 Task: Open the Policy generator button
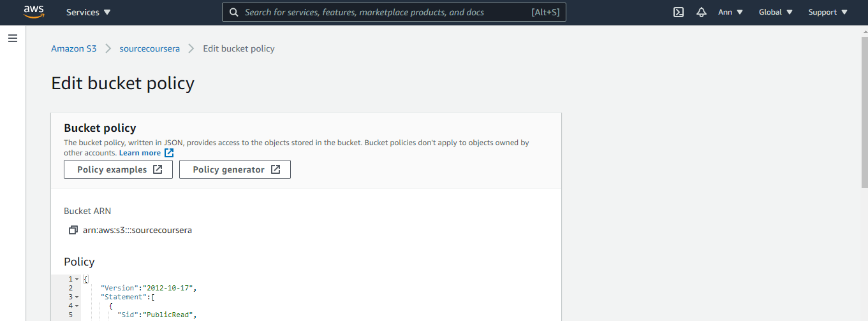click(x=235, y=169)
